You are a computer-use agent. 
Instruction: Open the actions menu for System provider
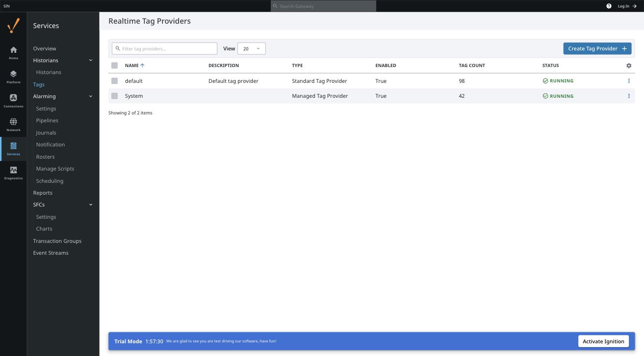pos(629,96)
